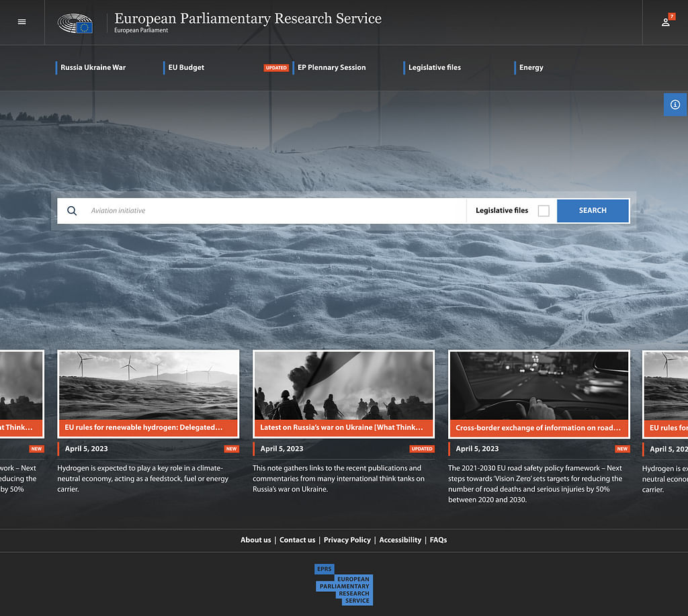Select the Energy topic
The width and height of the screenshot is (688, 616).
[531, 68]
